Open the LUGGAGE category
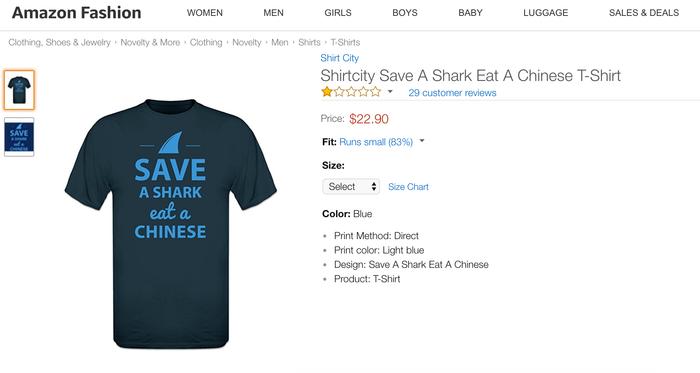The image size is (700, 373). coord(546,13)
